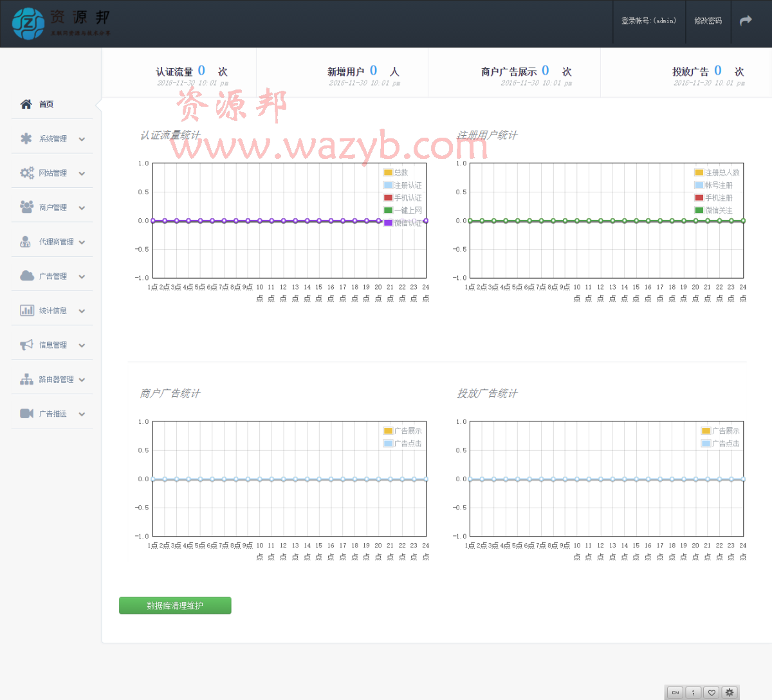772x700 pixels.
Task: Expand the 路由器管理 chevron
Action: (x=82, y=380)
